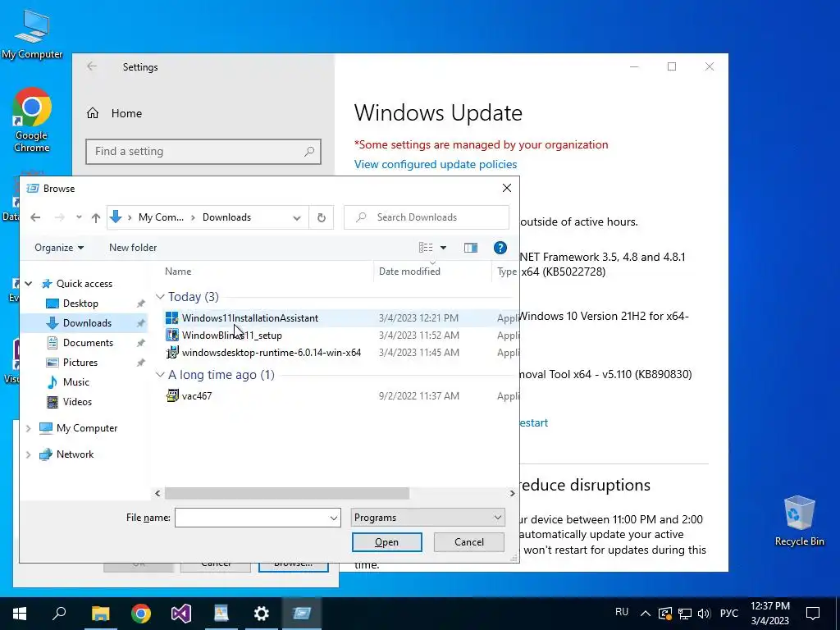Open Downloads in the navigation pane
This screenshot has height=630, width=840.
(x=87, y=323)
